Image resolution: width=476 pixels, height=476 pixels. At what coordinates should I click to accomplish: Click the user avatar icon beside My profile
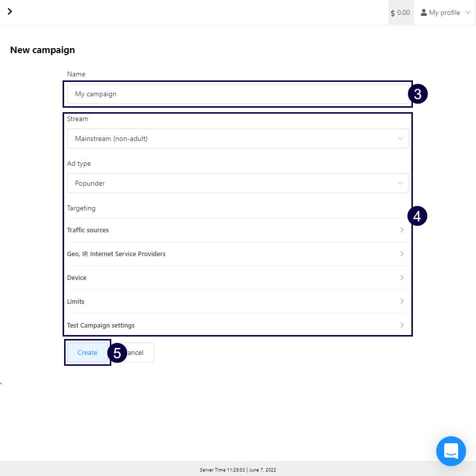point(424,12)
